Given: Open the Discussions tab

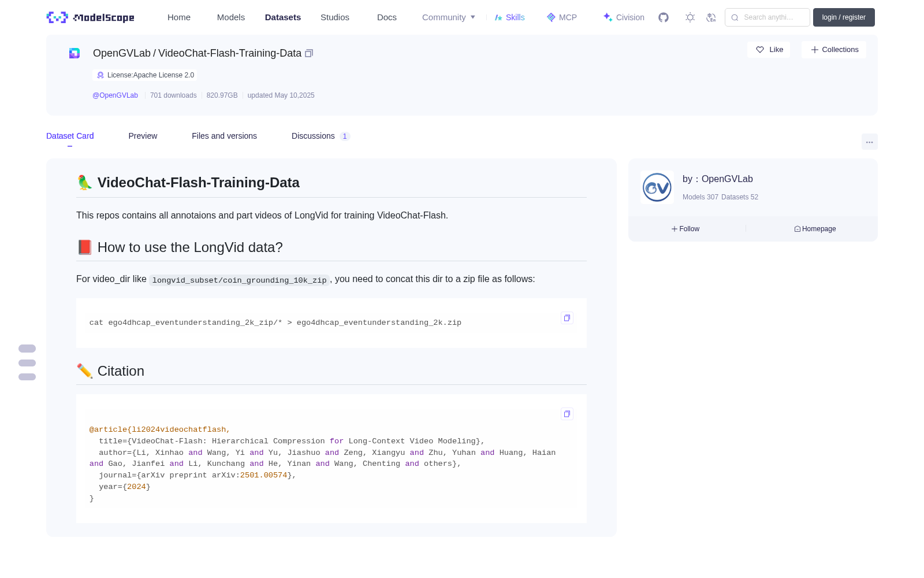Looking at the screenshot, I should click(321, 136).
